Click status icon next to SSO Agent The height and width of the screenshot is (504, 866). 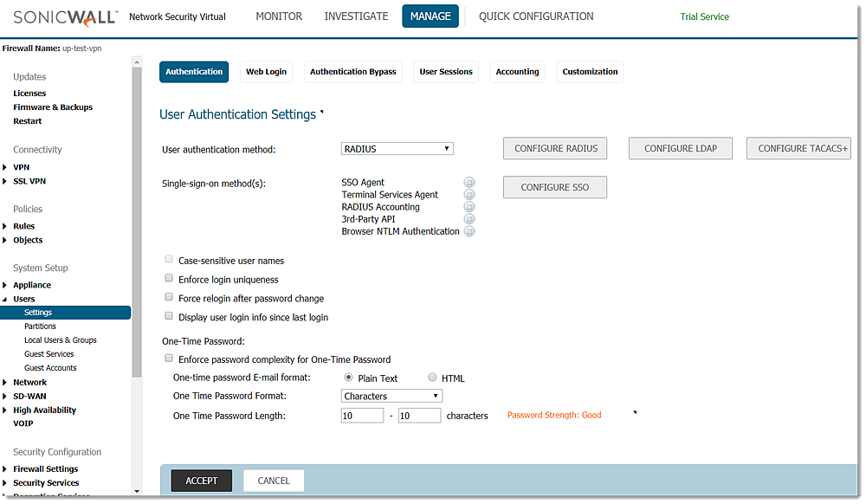(x=469, y=183)
